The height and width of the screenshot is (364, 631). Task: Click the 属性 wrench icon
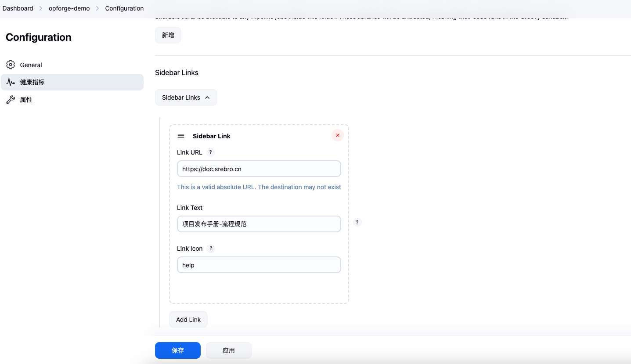tap(11, 100)
